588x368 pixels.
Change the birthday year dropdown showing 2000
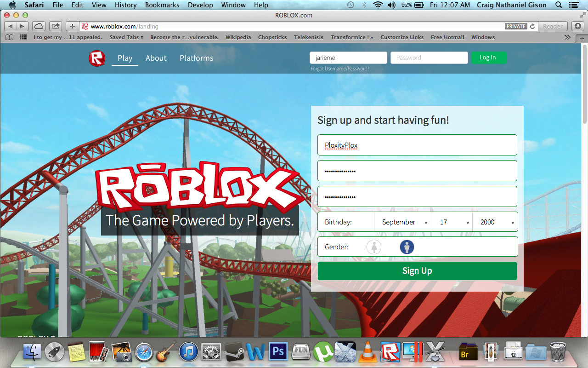(495, 222)
